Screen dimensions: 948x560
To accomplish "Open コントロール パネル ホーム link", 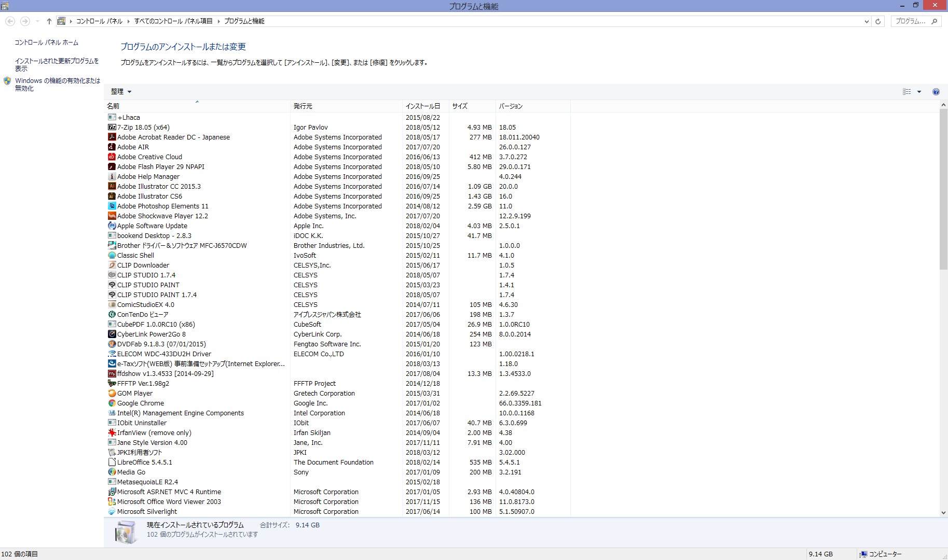I will 47,43.
